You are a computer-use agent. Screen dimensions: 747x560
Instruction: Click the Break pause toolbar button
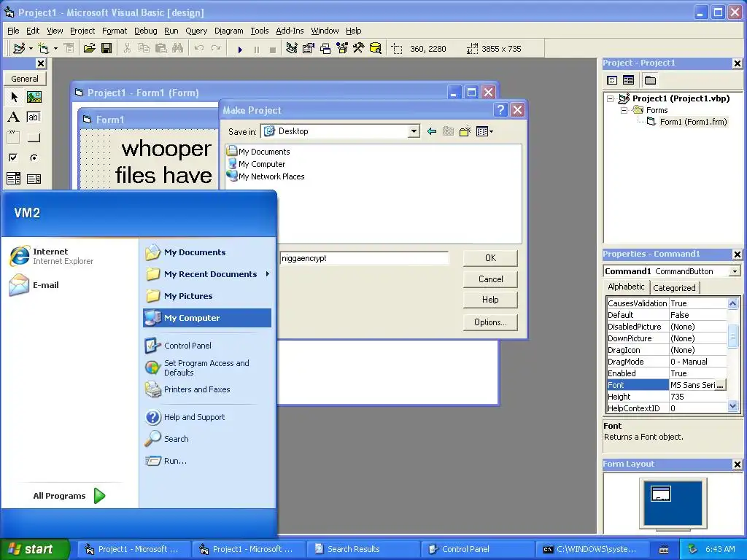point(257,49)
